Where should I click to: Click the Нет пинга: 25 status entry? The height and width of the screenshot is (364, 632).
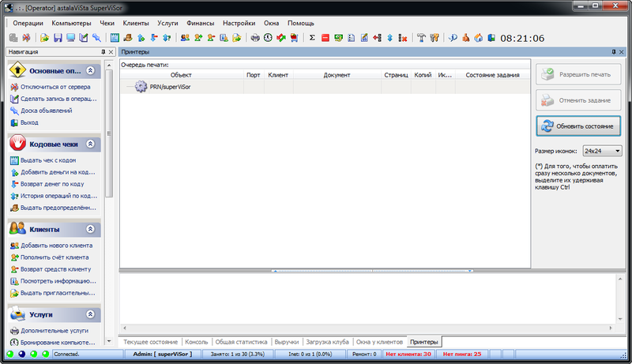click(x=462, y=355)
